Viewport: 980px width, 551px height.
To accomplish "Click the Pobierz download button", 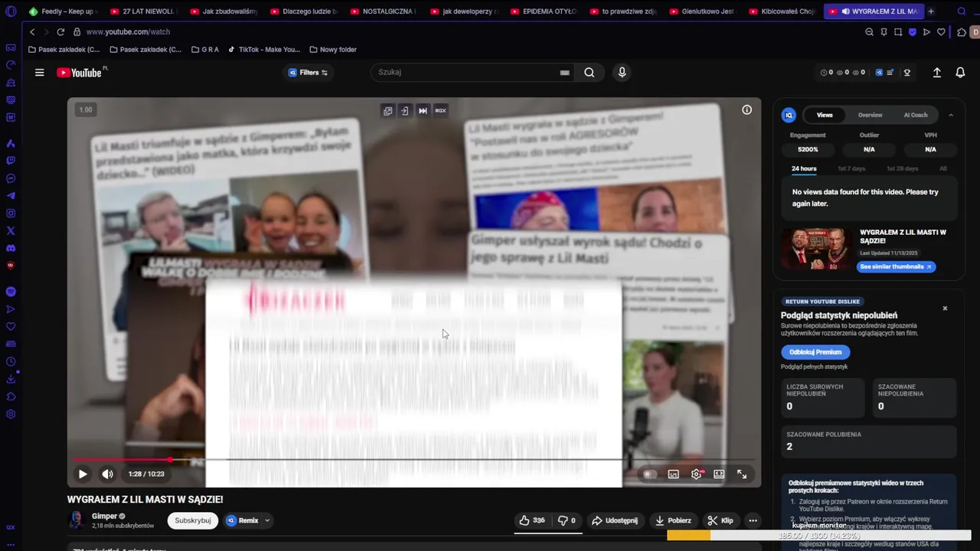I will tap(673, 520).
